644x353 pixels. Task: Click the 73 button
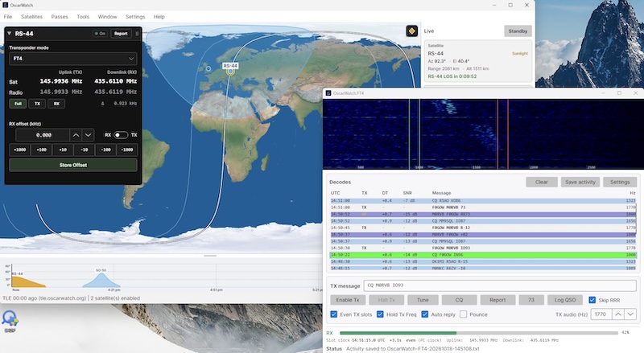pos(531,300)
